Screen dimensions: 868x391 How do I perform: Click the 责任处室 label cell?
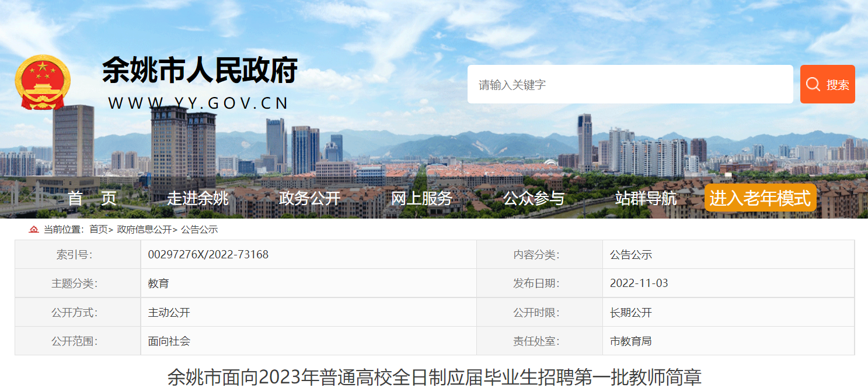pos(540,341)
